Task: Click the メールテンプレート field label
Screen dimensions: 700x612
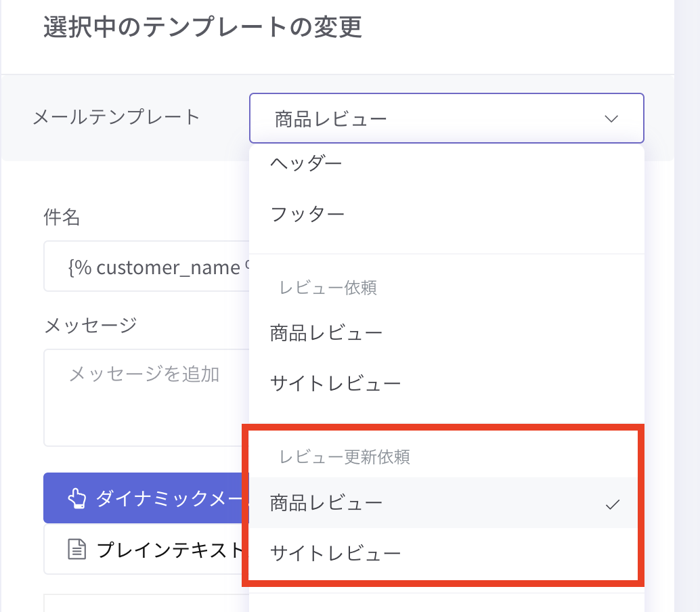Action: click(116, 117)
